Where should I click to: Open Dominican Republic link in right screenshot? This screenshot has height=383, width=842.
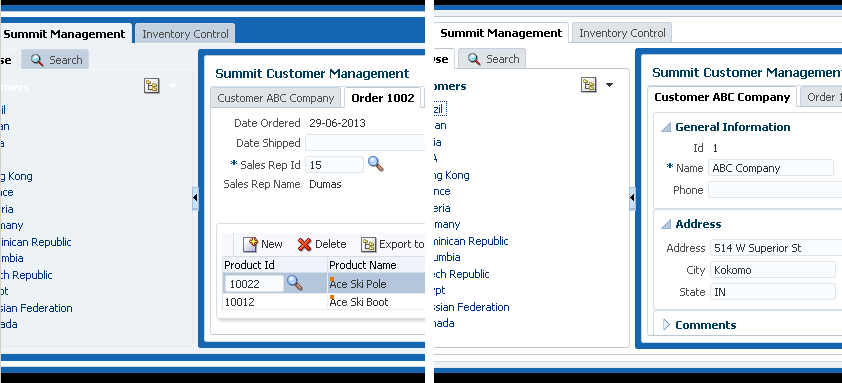[471, 241]
